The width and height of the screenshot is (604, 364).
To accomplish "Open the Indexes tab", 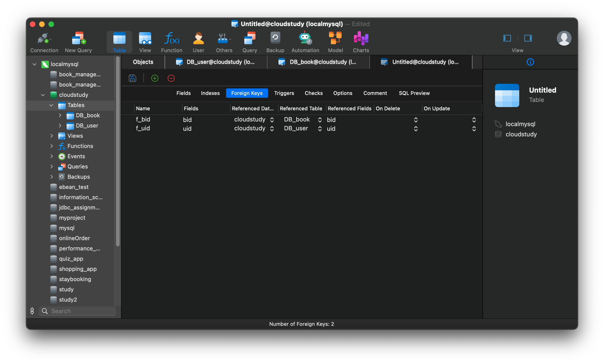I will point(210,93).
